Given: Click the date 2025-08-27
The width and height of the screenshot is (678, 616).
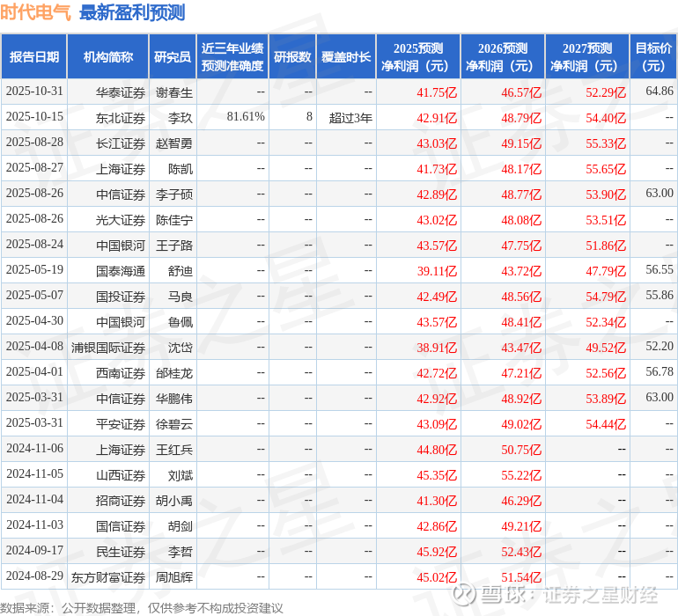Looking at the screenshot, I should tap(34, 168).
